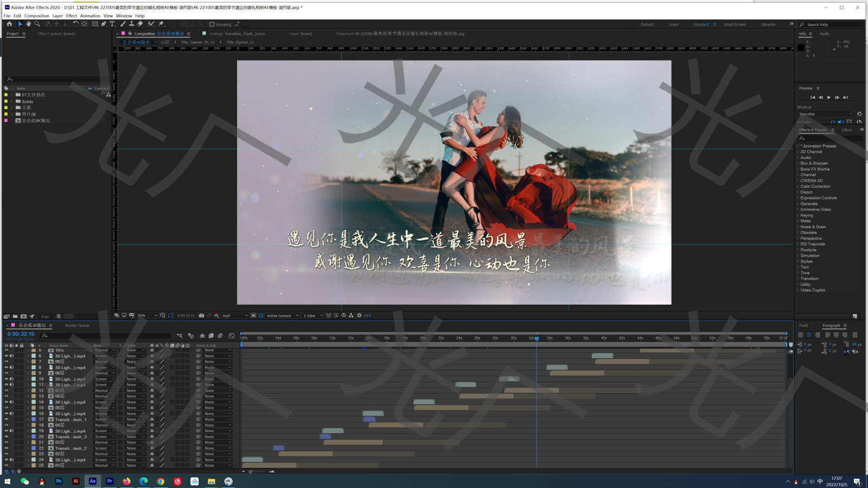Select the Rotation tool
The width and height of the screenshot is (868, 488).
pyautogui.click(x=76, y=24)
